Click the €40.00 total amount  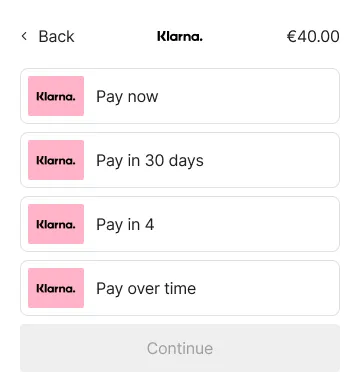[313, 36]
